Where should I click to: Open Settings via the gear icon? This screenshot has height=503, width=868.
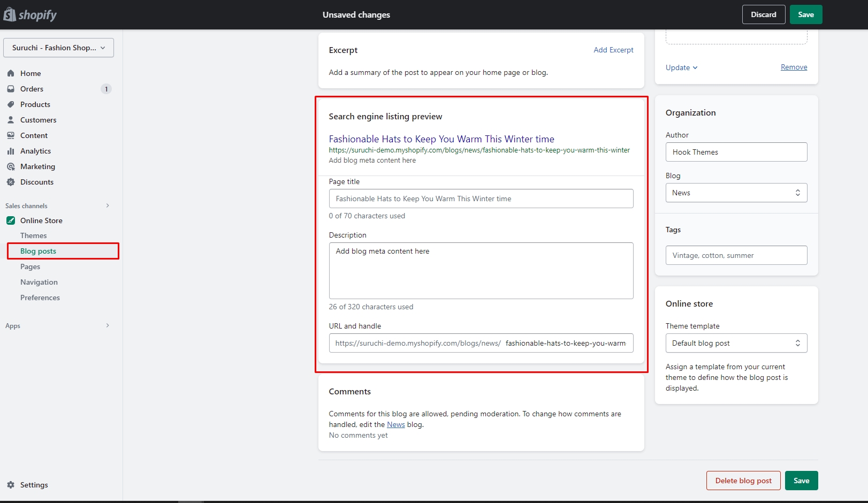point(11,485)
